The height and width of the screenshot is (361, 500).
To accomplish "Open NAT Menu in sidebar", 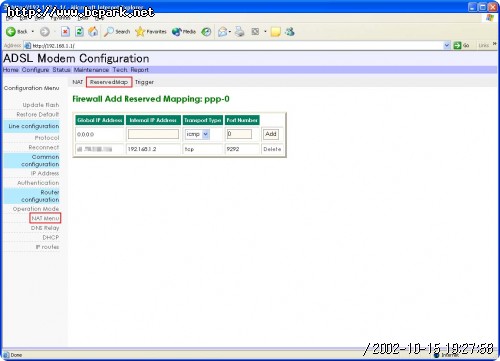I will coord(45,218).
